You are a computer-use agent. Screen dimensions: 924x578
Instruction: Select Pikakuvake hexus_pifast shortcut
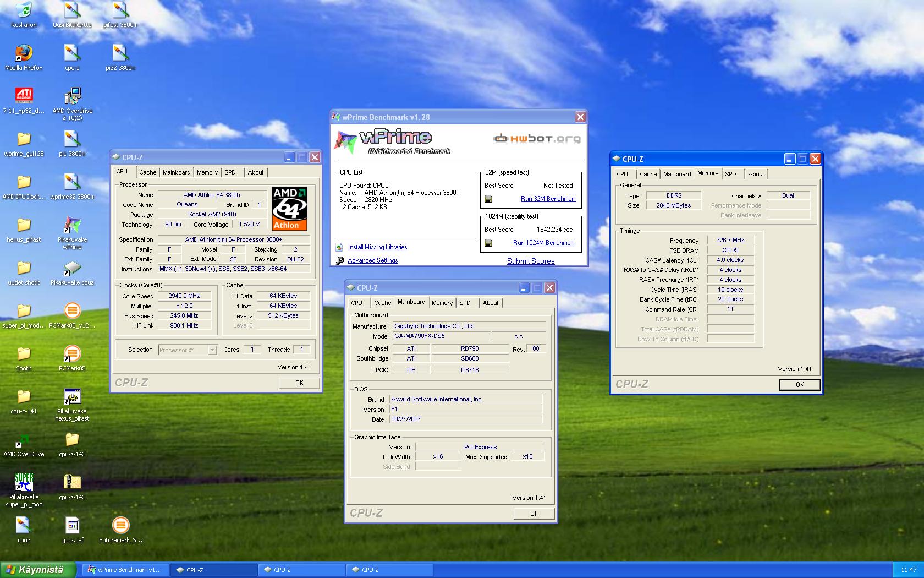click(72, 396)
